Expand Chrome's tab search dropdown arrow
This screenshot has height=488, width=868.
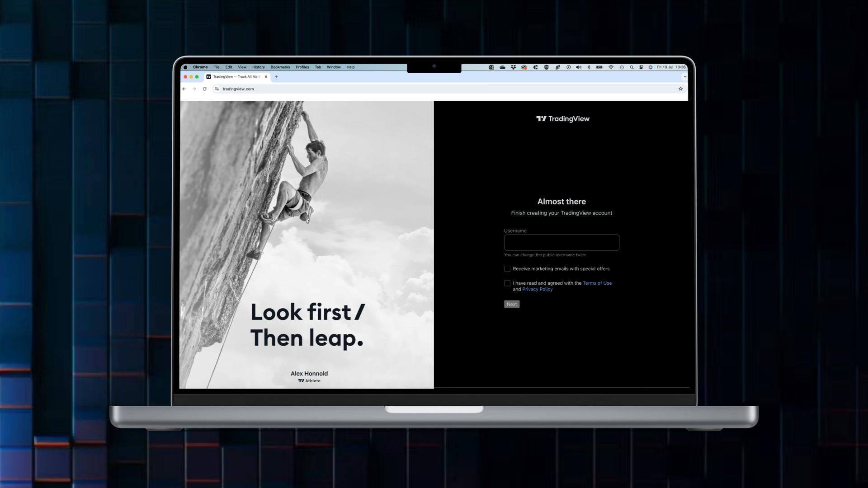tap(685, 77)
